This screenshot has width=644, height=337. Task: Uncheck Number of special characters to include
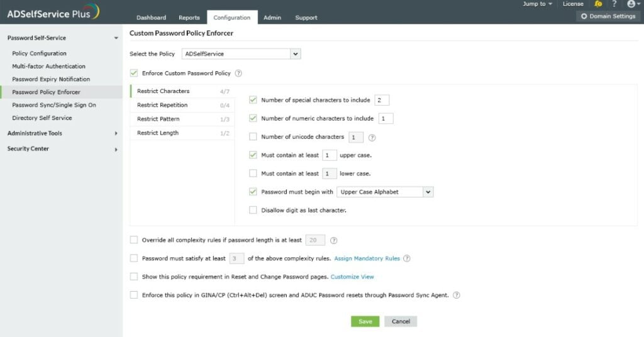click(x=253, y=100)
